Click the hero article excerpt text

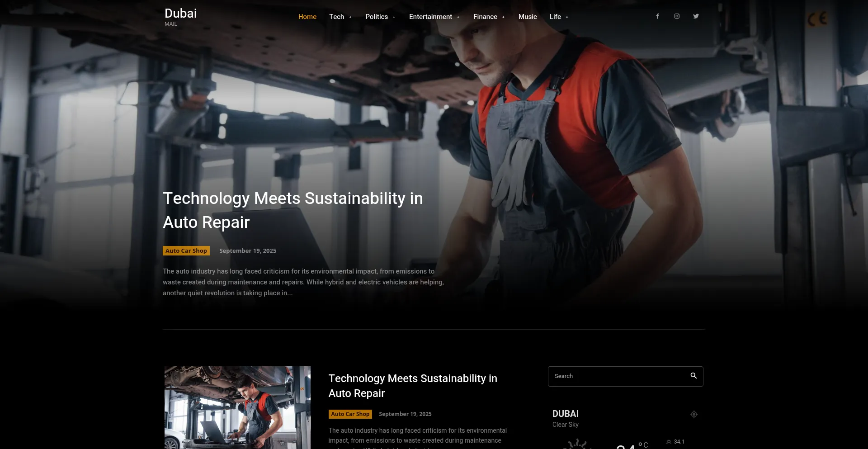(x=303, y=282)
